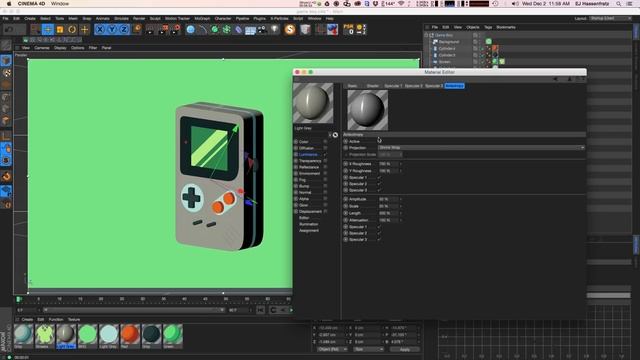The height and width of the screenshot is (360, 640).
Task: Expand the Game Boy object hierarchy
Action: tap(427, 35)
